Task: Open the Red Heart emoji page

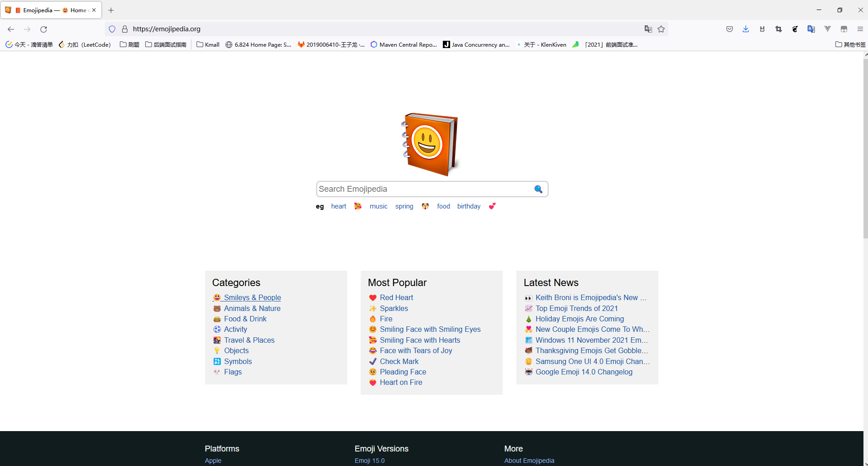Action: [396, 297]
